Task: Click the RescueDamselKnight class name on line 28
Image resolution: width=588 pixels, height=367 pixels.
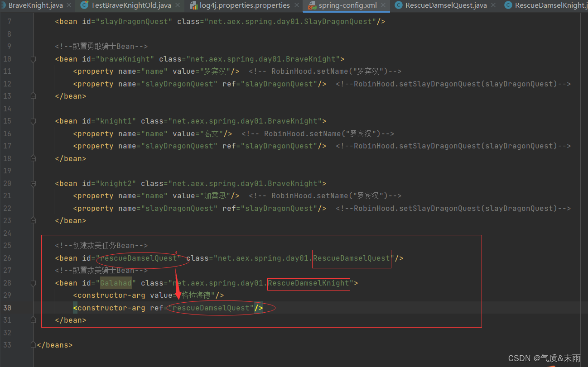Action: (308, 283)
